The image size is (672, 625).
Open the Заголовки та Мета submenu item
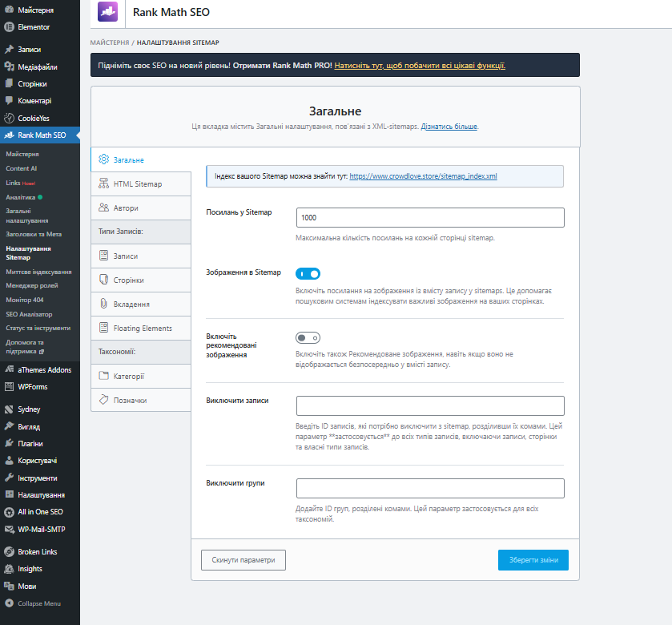click(34, 234)
